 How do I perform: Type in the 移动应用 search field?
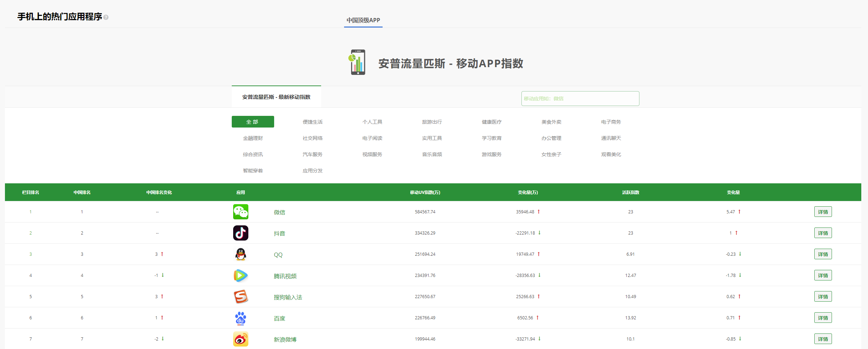tap(580, 99)
